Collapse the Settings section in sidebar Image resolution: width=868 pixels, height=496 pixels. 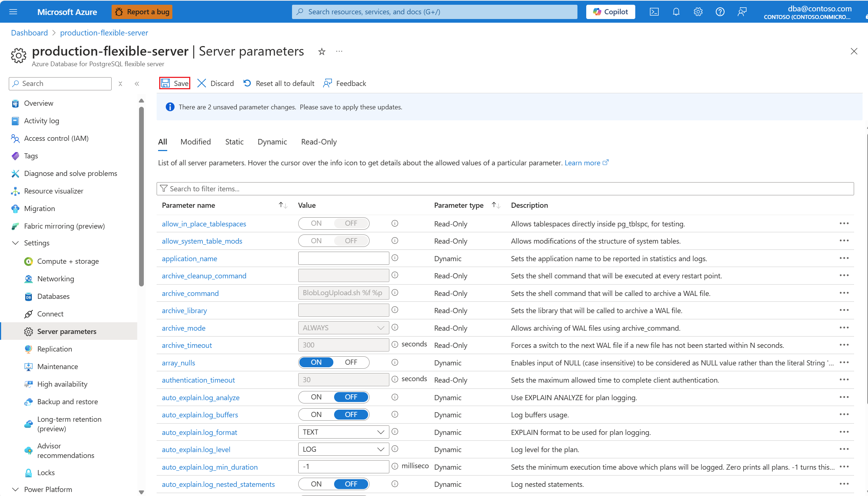tap(15, 243)
